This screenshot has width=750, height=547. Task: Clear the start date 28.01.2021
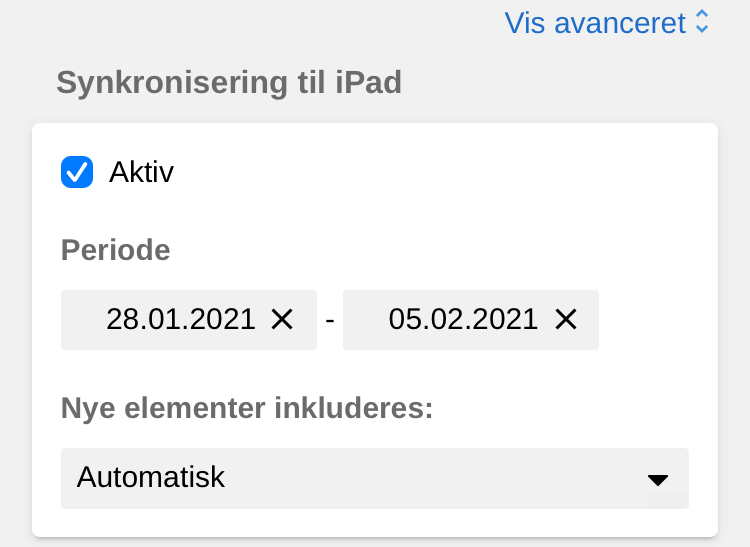282,320
